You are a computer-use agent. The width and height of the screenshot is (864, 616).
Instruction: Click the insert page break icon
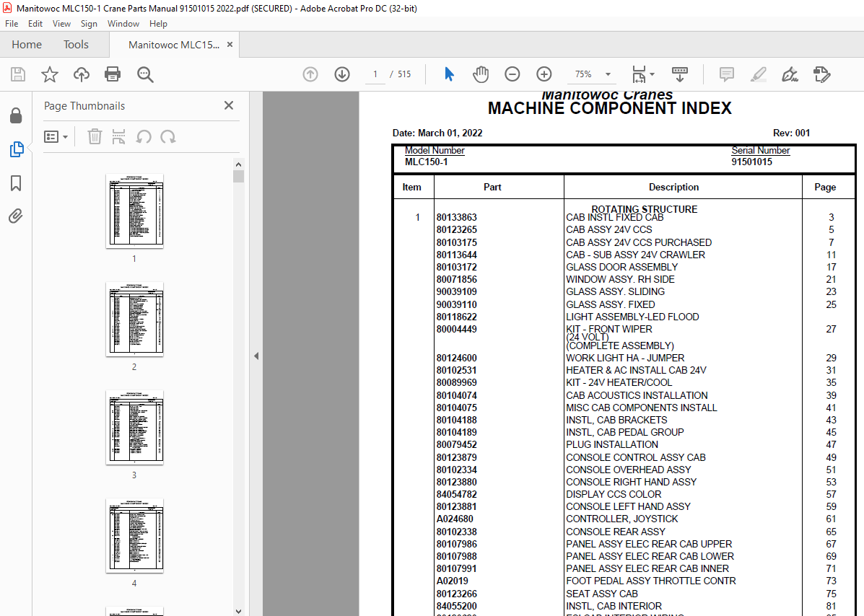click(118, 136)
